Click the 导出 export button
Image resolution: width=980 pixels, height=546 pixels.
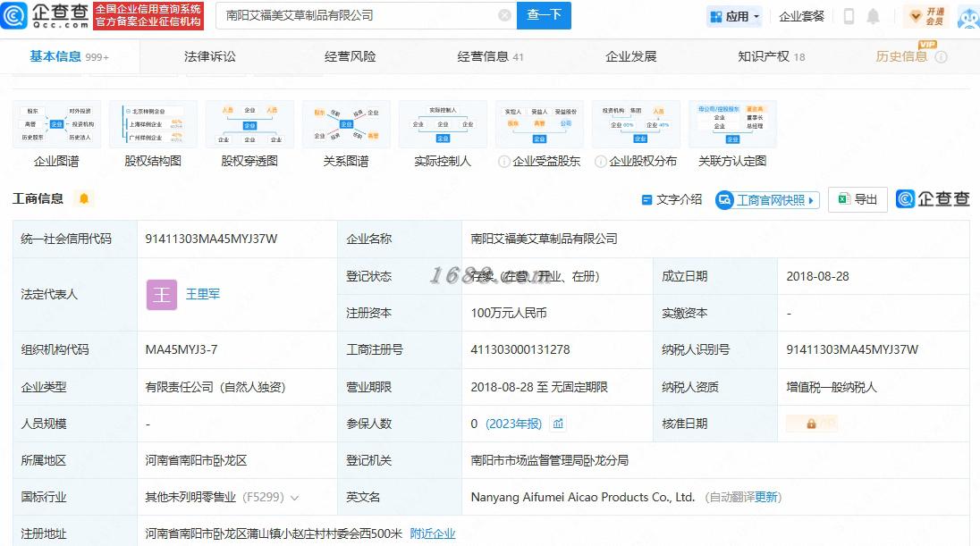point(857,199)
